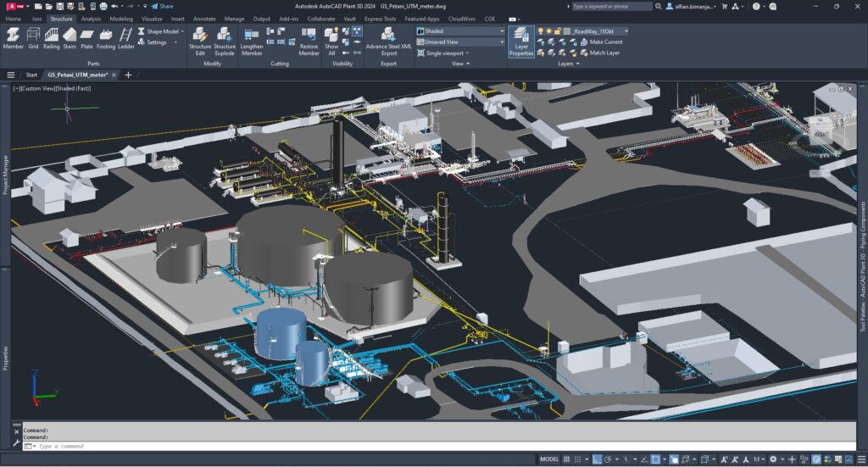
Task: Click the Make Current layer button
Action: click(601, 42)
